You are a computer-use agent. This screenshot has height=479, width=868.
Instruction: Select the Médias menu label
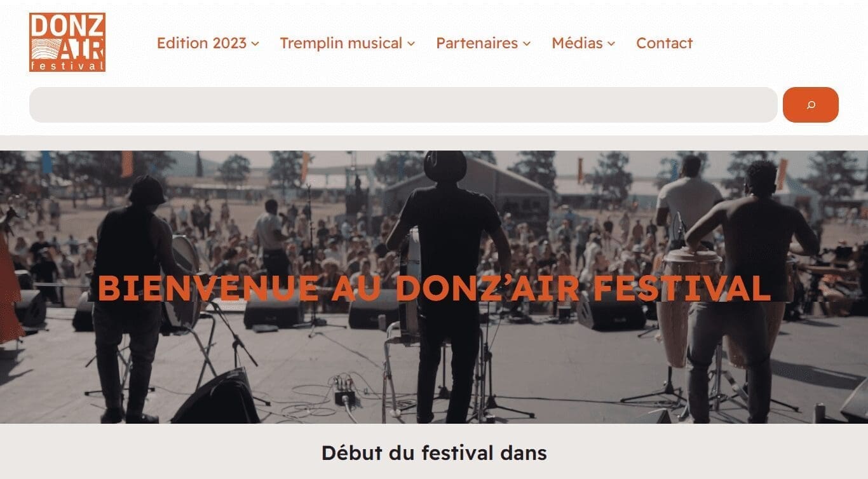577,43
